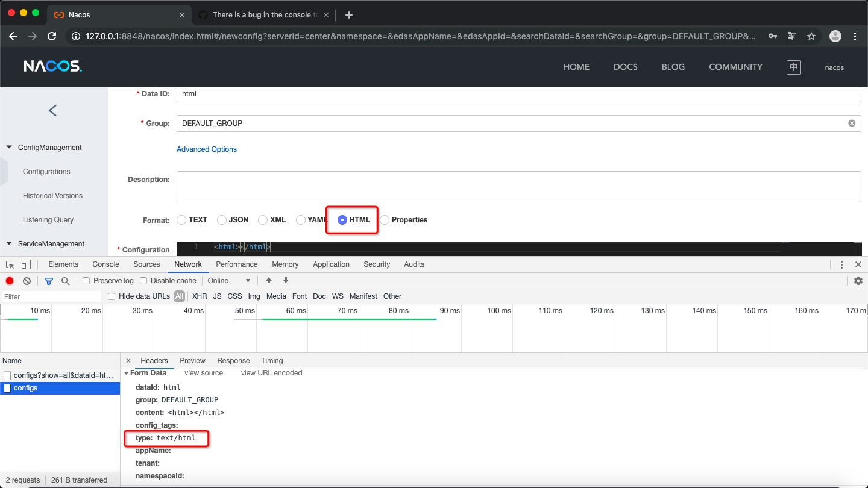Viewport: 868px width, 488px height.
Task: Open the network search magnifier
Action: [65, 281]
